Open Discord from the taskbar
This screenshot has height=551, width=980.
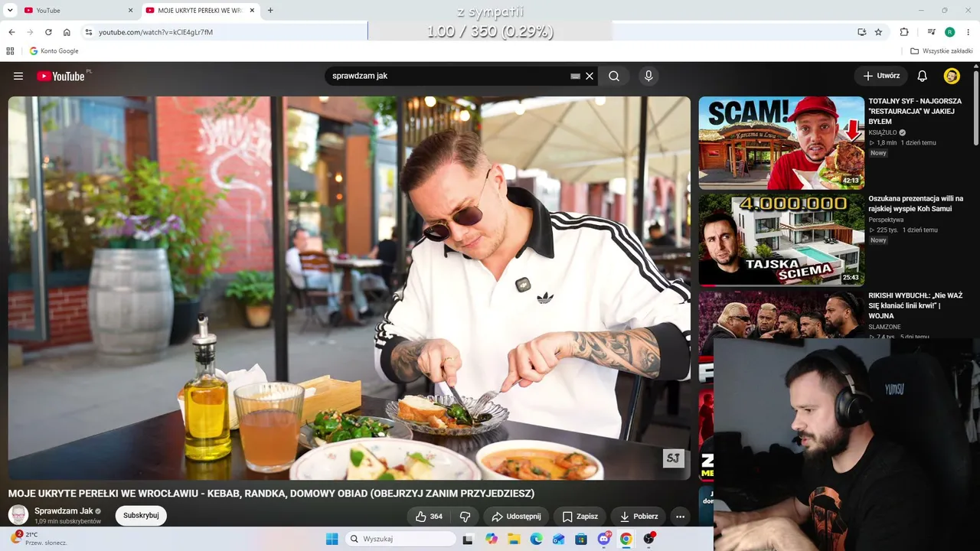(604, 539)
